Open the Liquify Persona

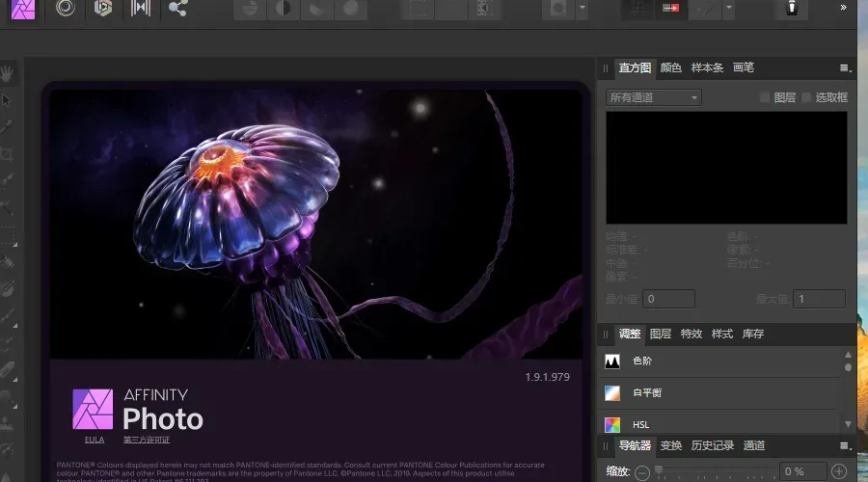click(x=65, y=8)
